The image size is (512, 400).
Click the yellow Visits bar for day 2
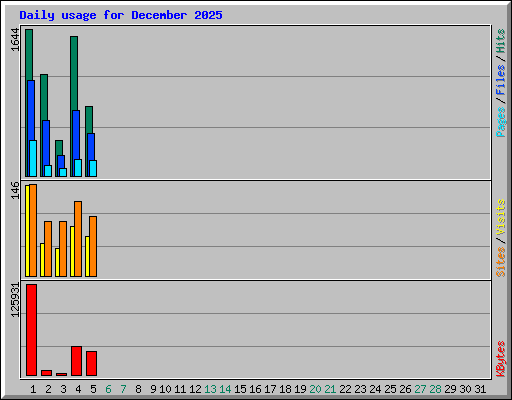coord(42,260)
